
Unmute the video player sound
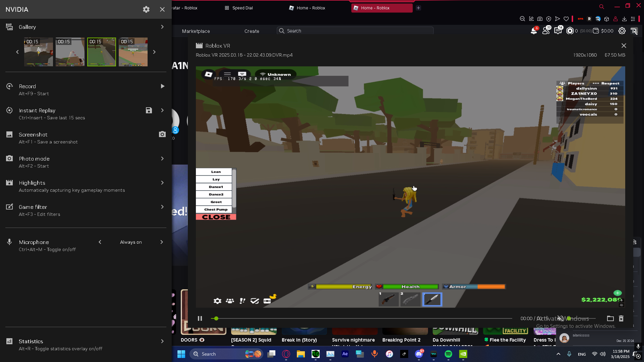click(560, 318)
